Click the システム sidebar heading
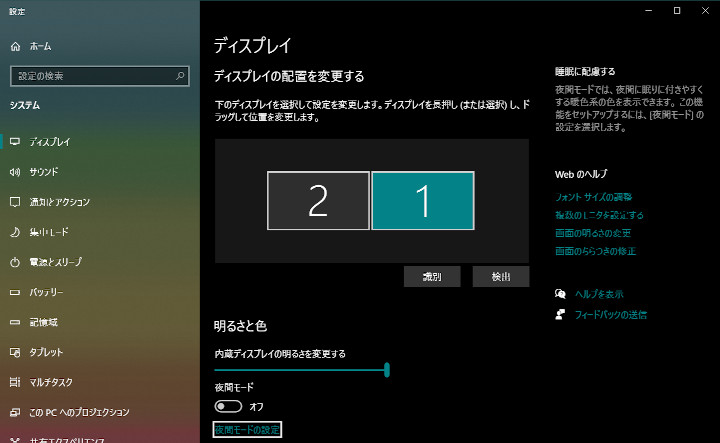This screenshot has width=720, height=443. (25, 105)
